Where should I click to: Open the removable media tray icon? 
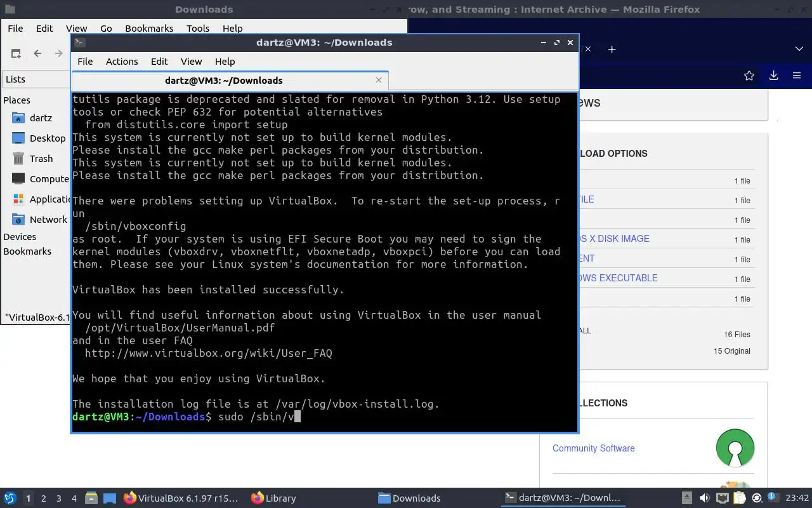tap(687, 498)
